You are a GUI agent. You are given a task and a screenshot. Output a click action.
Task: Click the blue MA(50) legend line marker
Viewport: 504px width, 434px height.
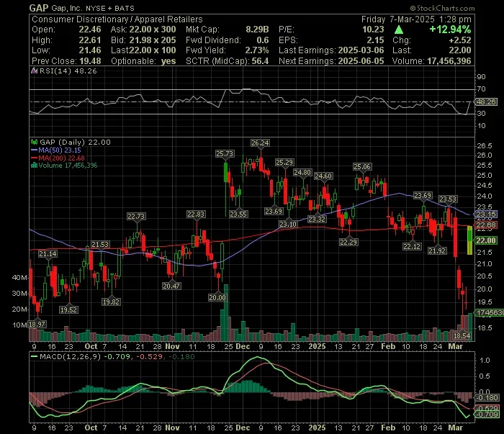pyautogui.click(x=34, y=150)
